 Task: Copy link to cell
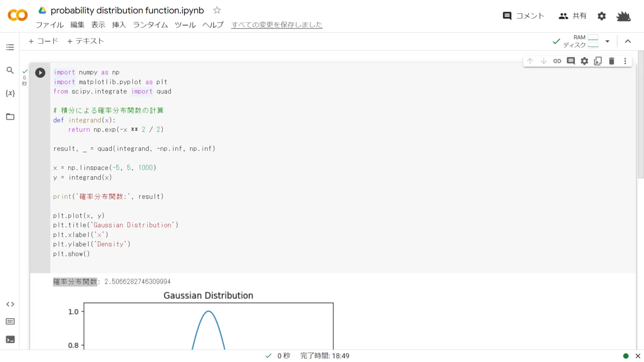pos(557,61)
